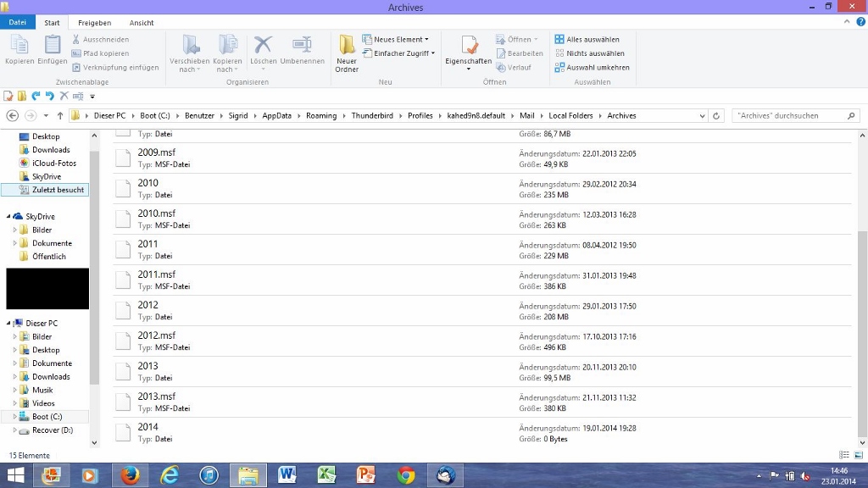Click the Archives search input field
Image resolution: width=868 pixels, height=488 pixels.
pos(788,116)
